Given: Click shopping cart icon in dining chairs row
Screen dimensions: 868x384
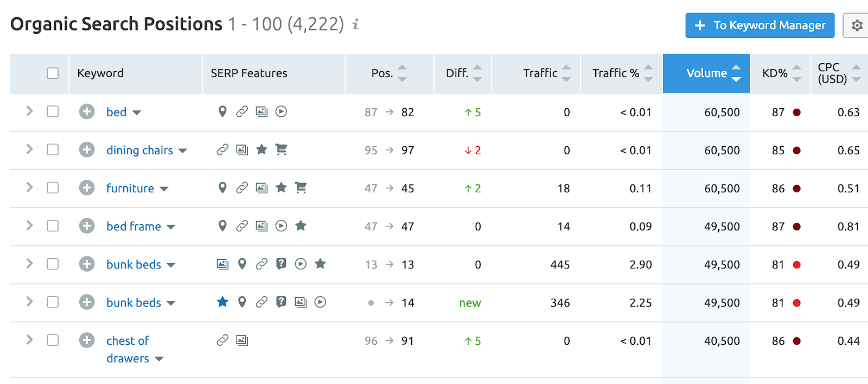Looking at the screenshot, I should click(281, 149).
